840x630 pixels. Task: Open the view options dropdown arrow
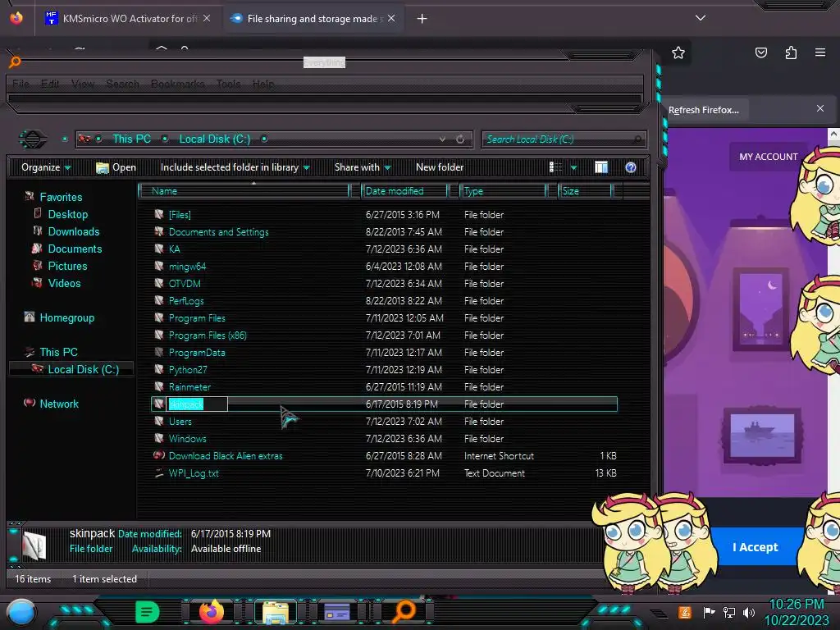(573, 167)
